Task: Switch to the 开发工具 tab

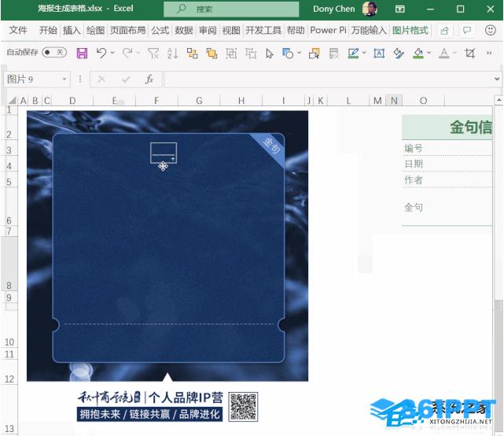Action: (x=263, y=31)
